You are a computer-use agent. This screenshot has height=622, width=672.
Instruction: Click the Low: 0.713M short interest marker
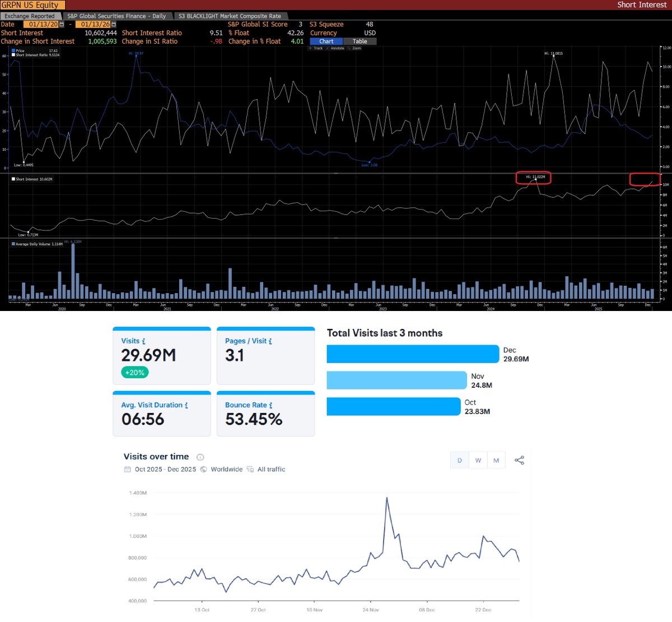point(28,235)
